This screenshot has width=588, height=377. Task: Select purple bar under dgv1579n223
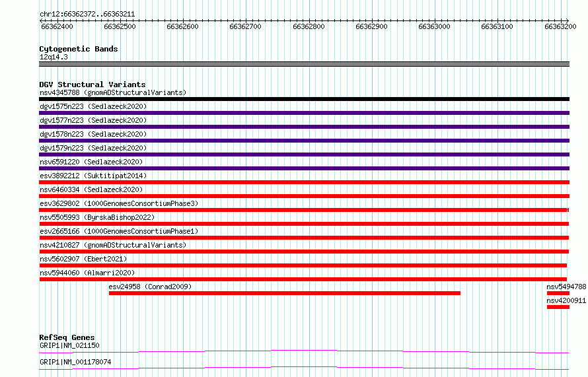pos(304,154)
